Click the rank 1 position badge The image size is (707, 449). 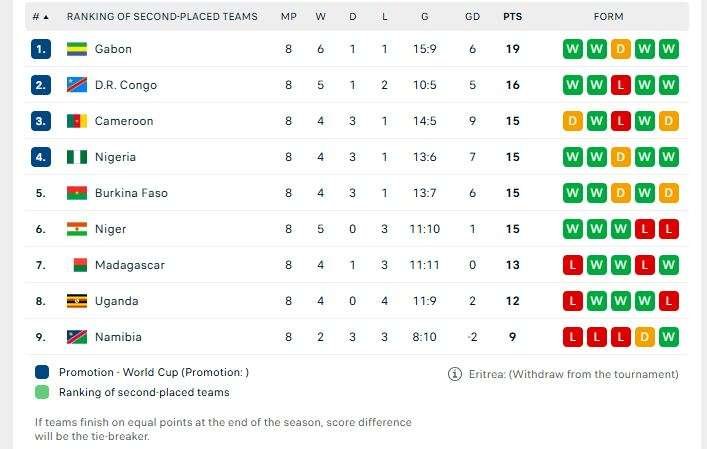coord(41,49)
